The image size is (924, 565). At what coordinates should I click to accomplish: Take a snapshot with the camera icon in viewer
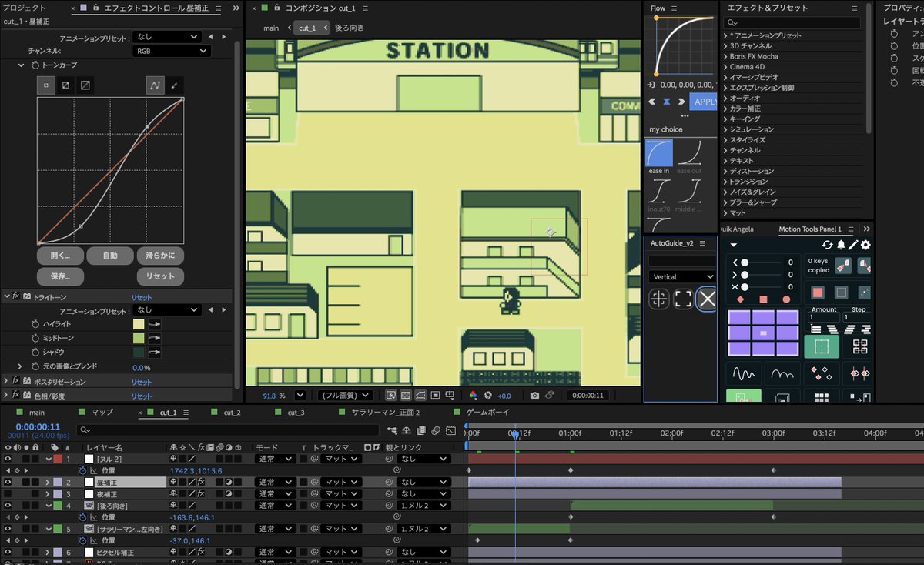(x=534, y=395)
